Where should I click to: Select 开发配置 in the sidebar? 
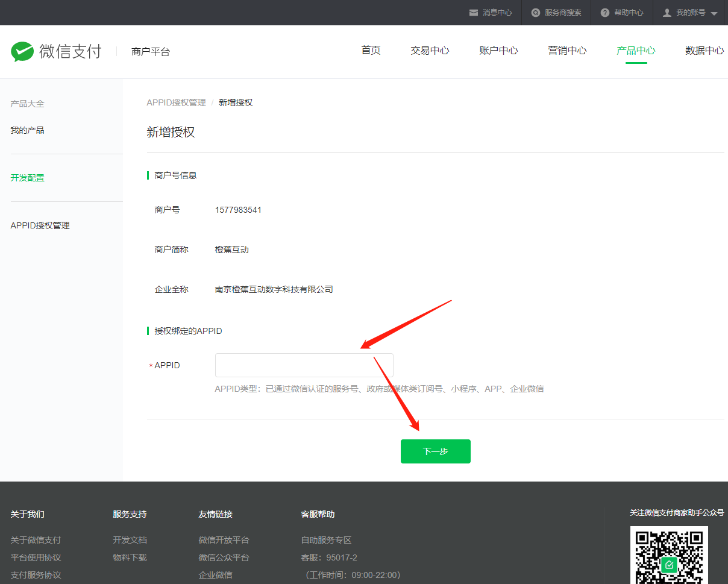27,178
